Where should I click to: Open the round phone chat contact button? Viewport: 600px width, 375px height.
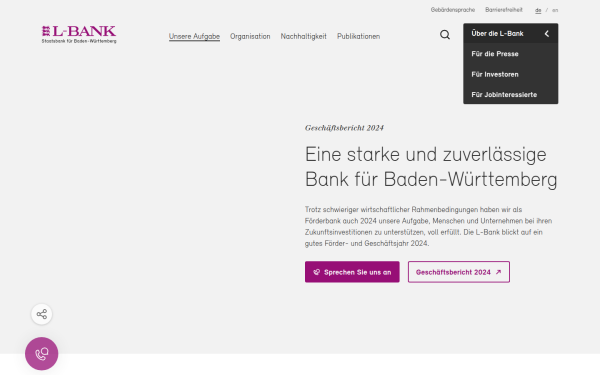click(42, 354)
